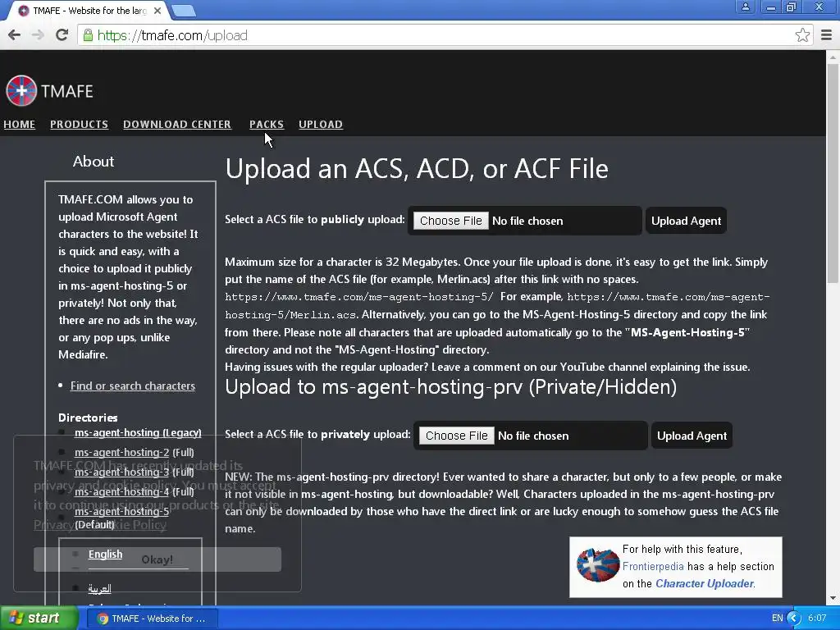This screenshot has width=840, height=630.
Task: Switch site language to English
Action: 105,555
